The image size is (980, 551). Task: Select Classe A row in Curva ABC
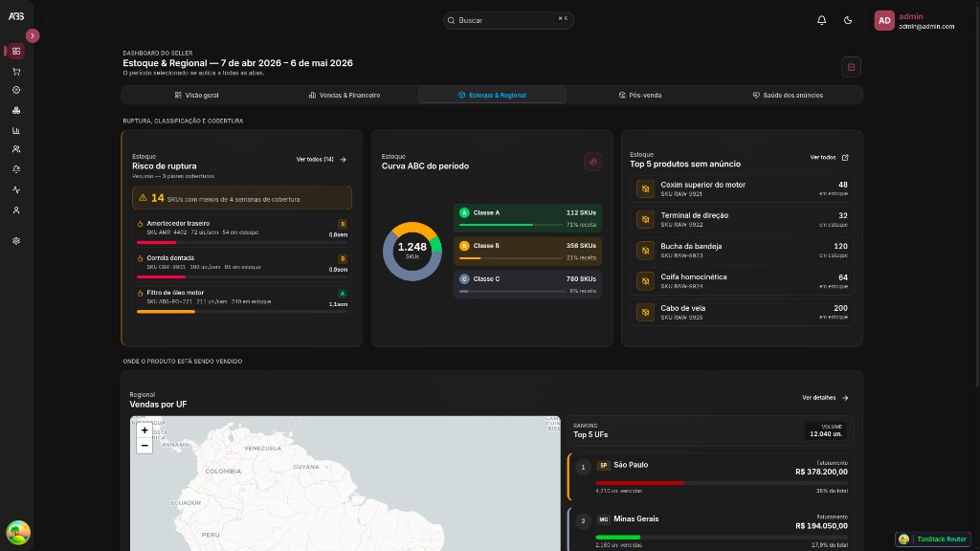coord(527,218)
